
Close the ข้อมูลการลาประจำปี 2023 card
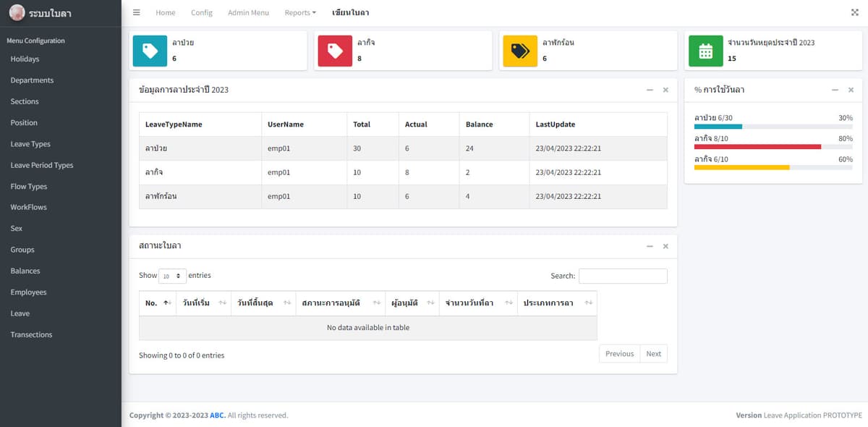(665, 90)
